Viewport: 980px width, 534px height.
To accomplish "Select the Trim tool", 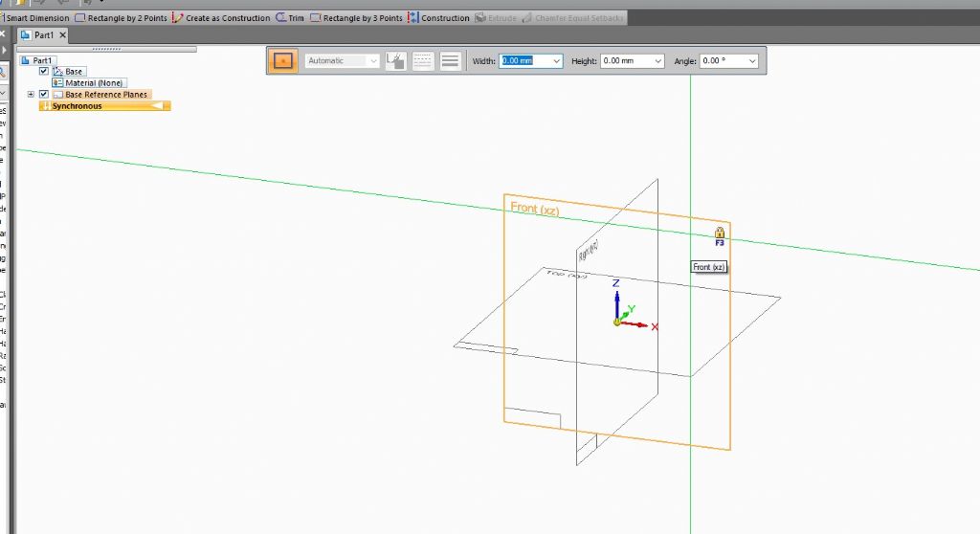I will click(290, 18).
